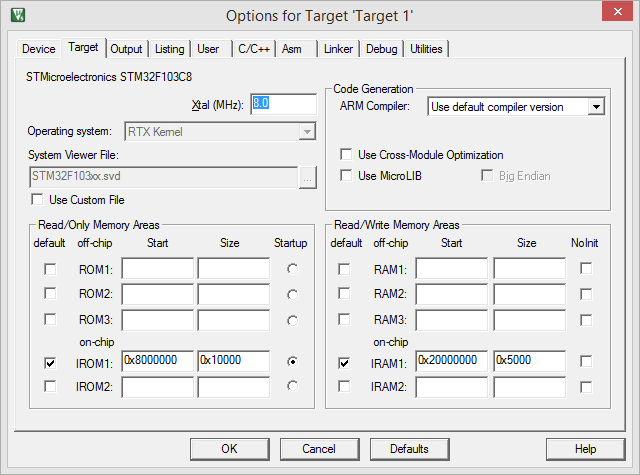Viewport: 640px width, 475px height.
Task: Check the RAM2 default checkbox
Action: [x=344, y=293]
